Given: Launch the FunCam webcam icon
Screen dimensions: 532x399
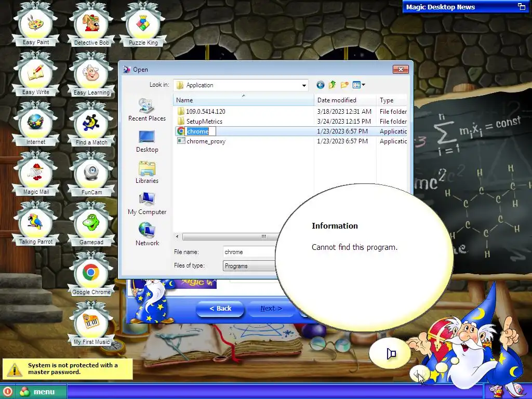Looking at the screenshot, I should point(91,174).
